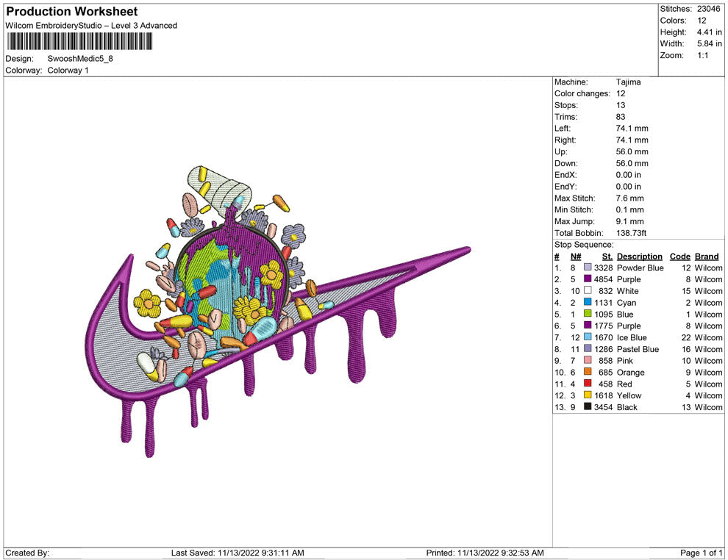Click the Powder Blue color swatch
The image size is (728, 560).
[x=588, y=268]
